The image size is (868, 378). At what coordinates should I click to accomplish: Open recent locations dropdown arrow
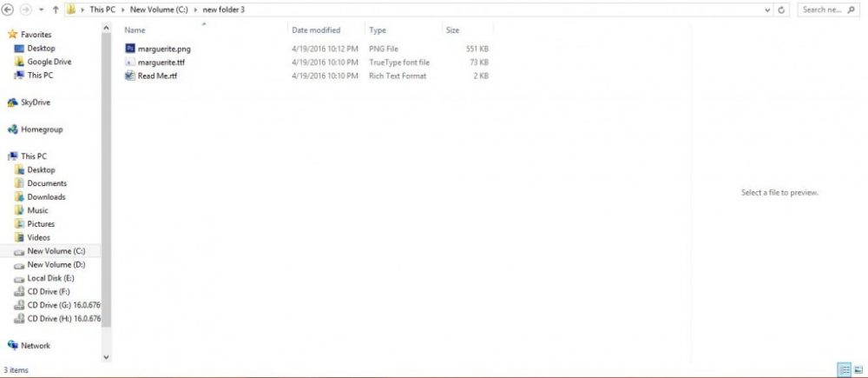click(42, 10)
